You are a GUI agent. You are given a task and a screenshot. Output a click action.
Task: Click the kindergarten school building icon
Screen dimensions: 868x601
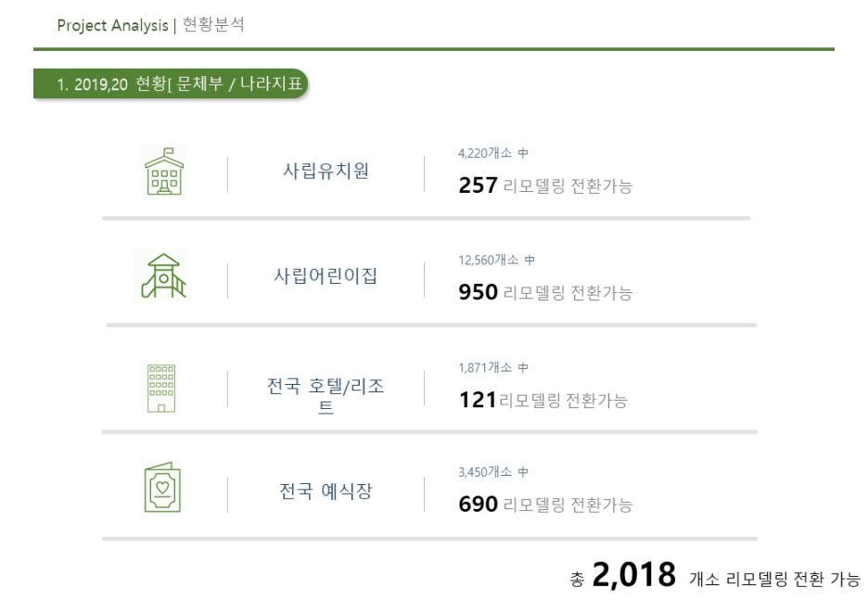point(164,172)
